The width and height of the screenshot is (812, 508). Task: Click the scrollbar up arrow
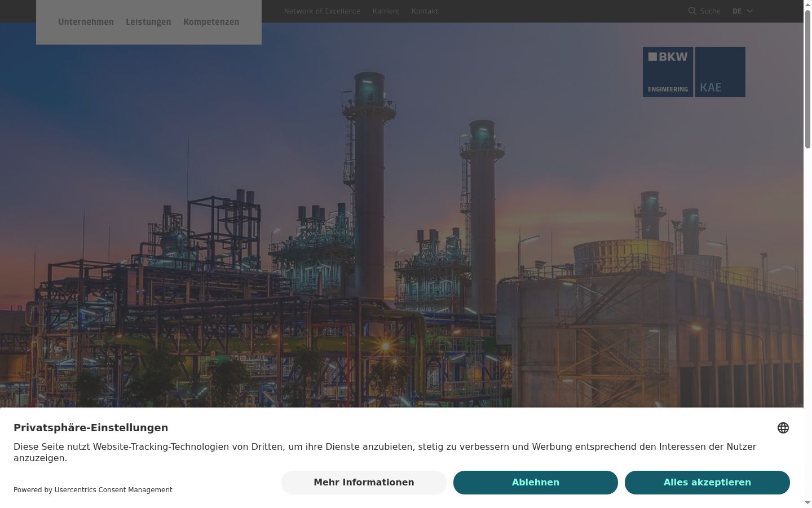coord(807,4)
